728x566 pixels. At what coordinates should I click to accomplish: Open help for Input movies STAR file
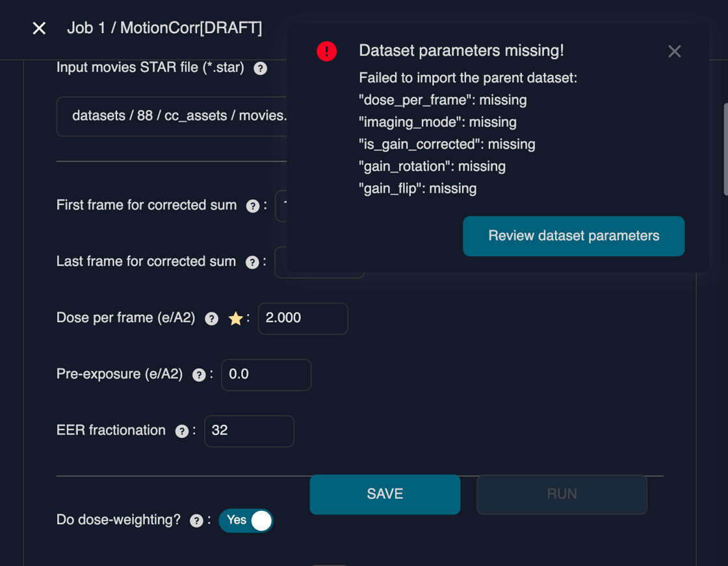[x=260, y=68]
